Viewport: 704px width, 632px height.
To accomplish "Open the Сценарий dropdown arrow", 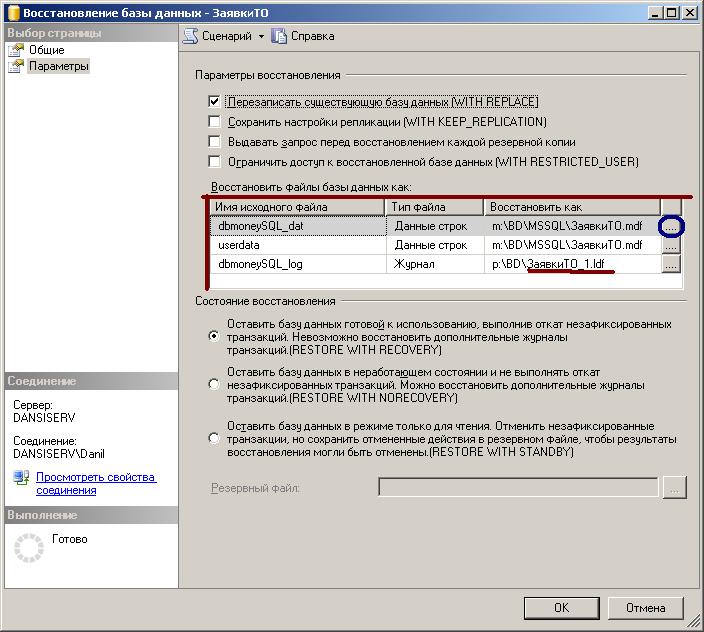I will (261, 37).
